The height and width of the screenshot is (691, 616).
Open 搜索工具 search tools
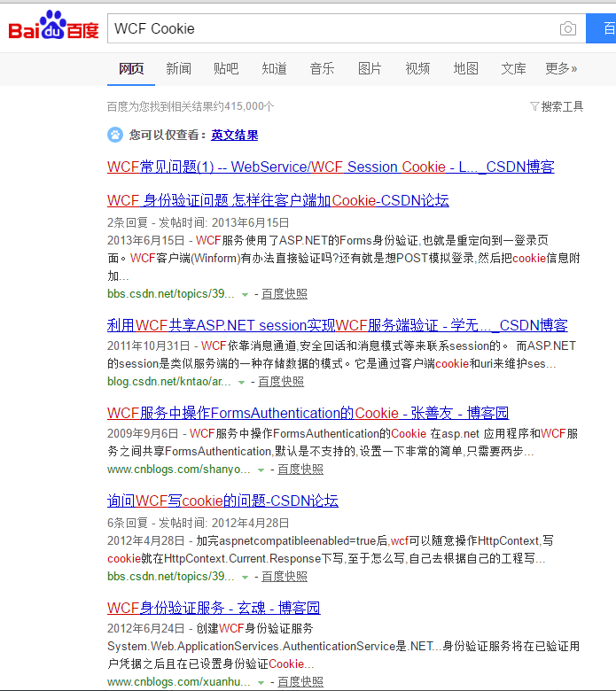pos(557,106)
